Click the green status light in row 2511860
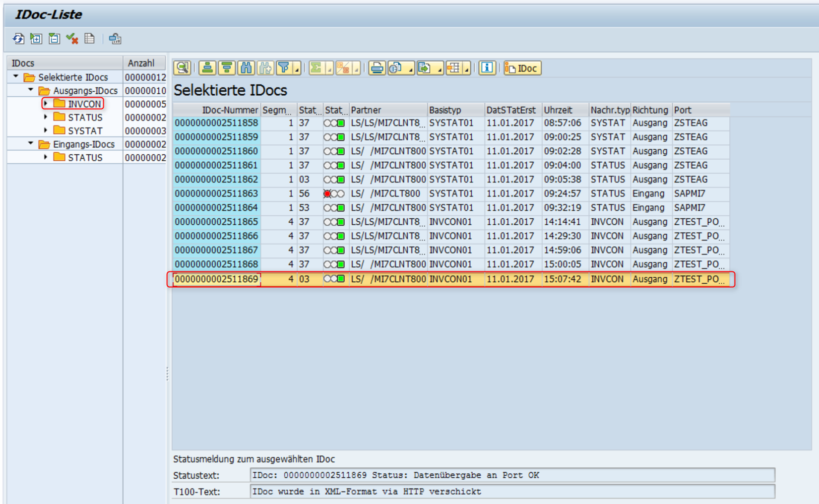 341,151
